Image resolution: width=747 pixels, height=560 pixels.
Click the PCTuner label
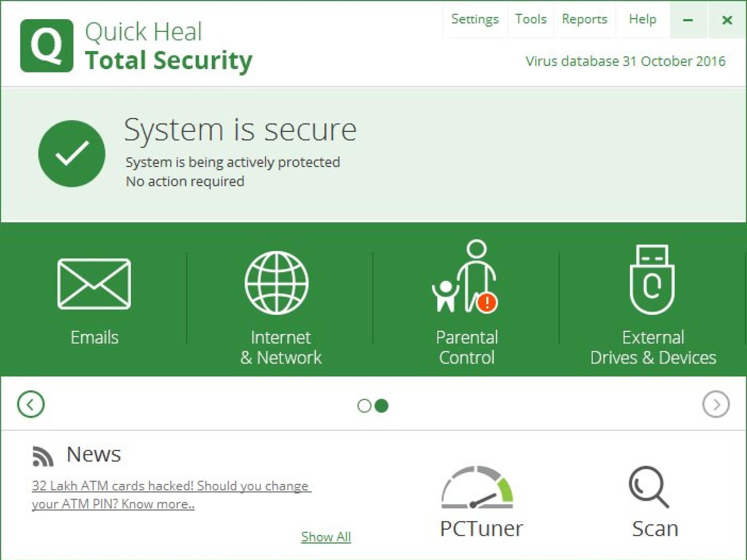click(481, 529)
